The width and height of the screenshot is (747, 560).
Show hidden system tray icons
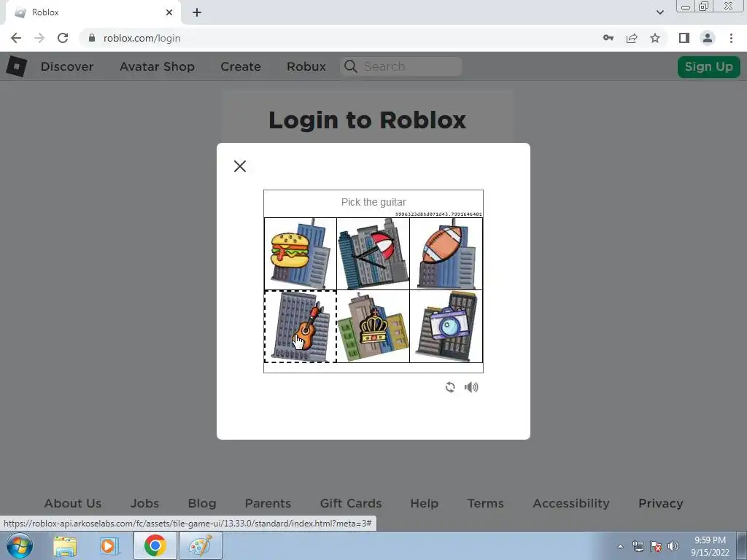[x=620, y=546]
